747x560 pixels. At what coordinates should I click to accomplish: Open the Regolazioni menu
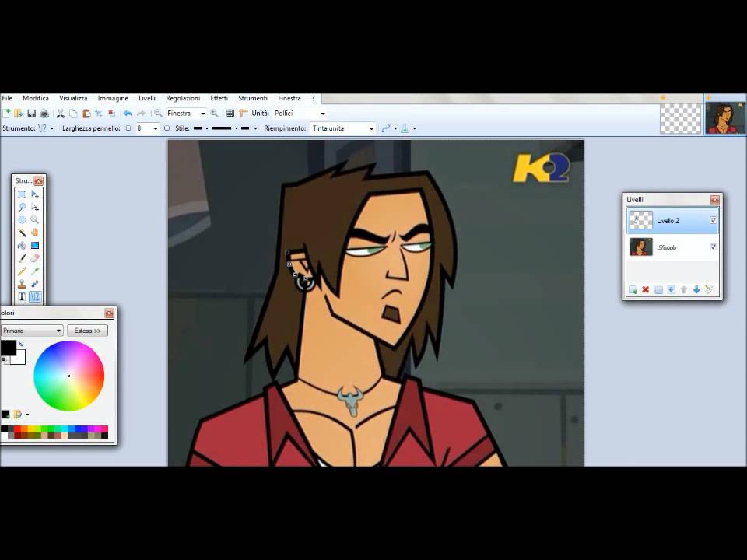[183, 98]
